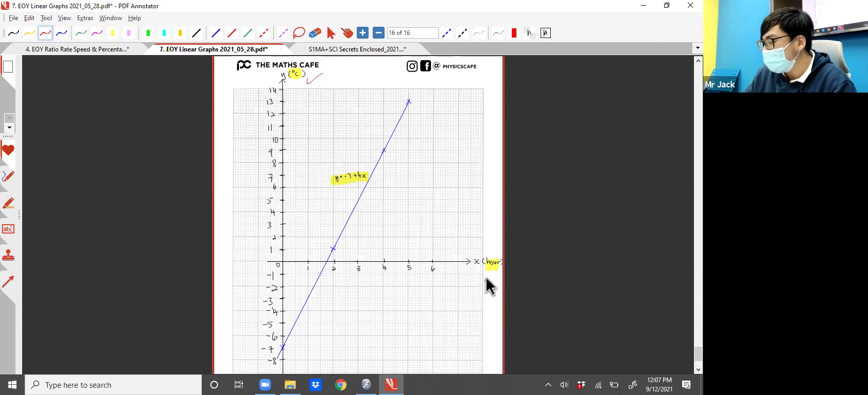The width and height of the screenshot is (868, 395).
Task: Select the light gray pen preset
Action: tap(478, 33)
